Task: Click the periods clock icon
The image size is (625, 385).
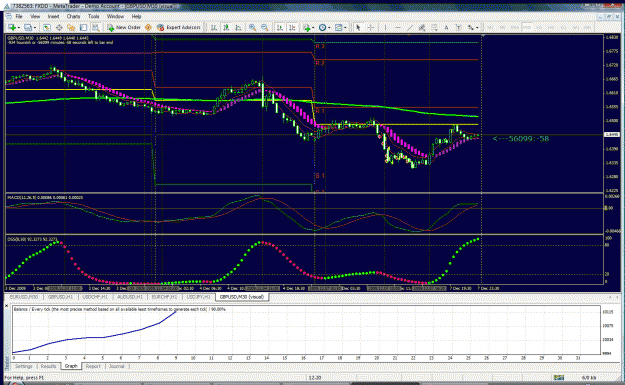Action: [322, 28]
